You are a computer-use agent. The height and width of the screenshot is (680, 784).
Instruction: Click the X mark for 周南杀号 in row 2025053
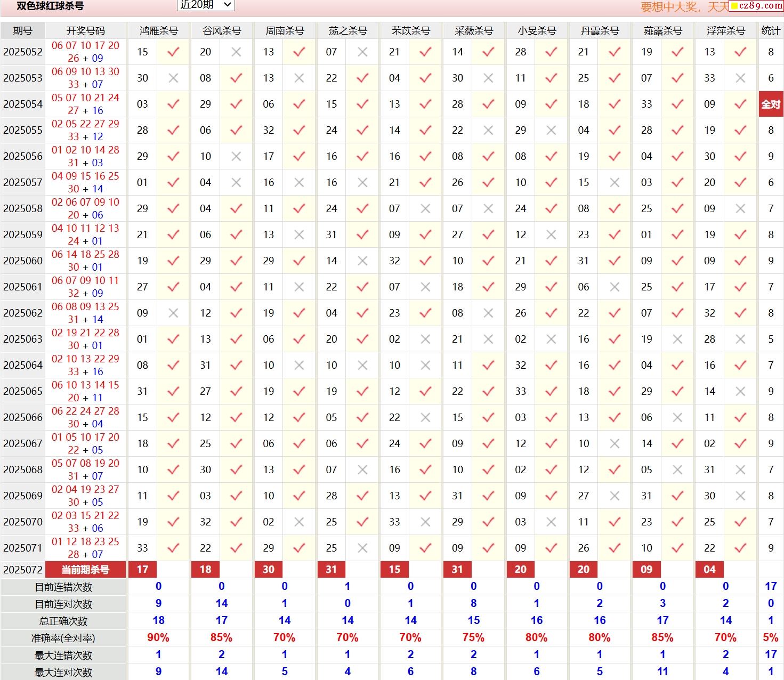click(299, 78)
